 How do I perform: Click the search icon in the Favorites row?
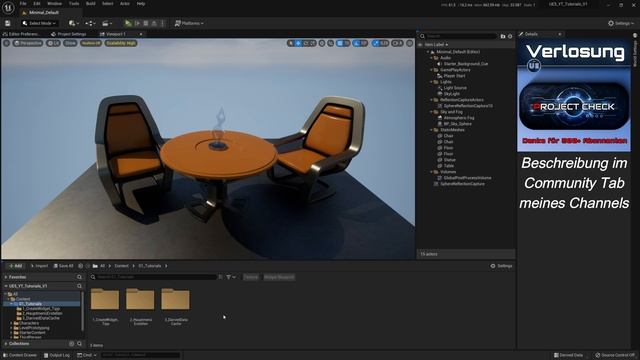coord(79,277)
